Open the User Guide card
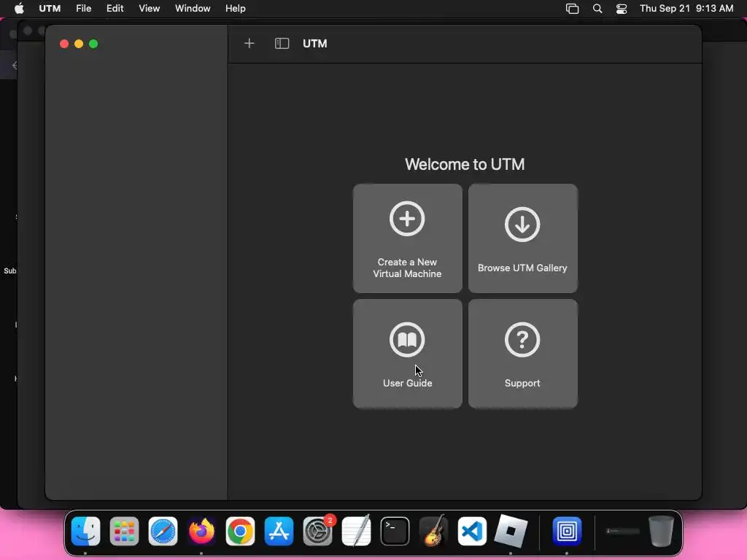The width and height of the screenshot is (747, 560). 407,354
